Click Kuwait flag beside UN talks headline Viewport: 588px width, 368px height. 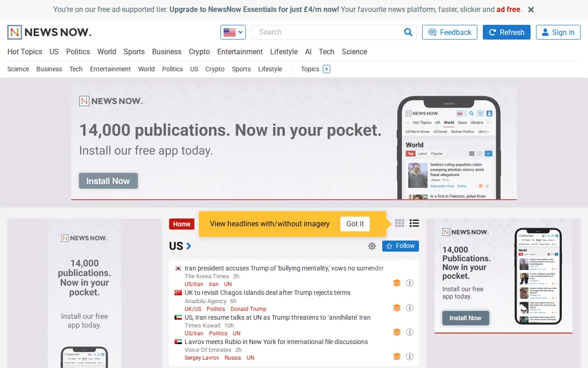pyautogui.click(x=178, y=317)
